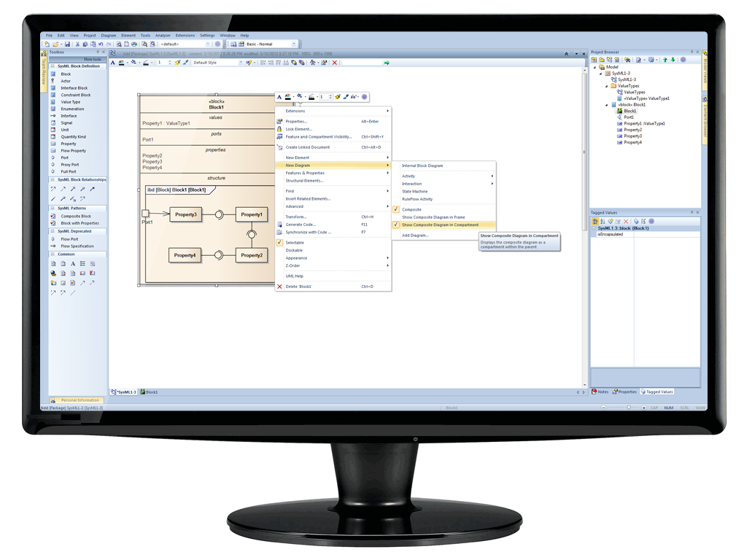Viewport: 747px width, 560px height.
Task: Click the Generate Code icon in menu
Action: pos(279,225)
